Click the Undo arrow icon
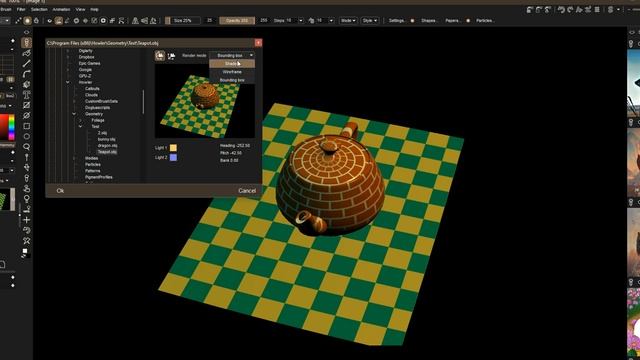 561,9
